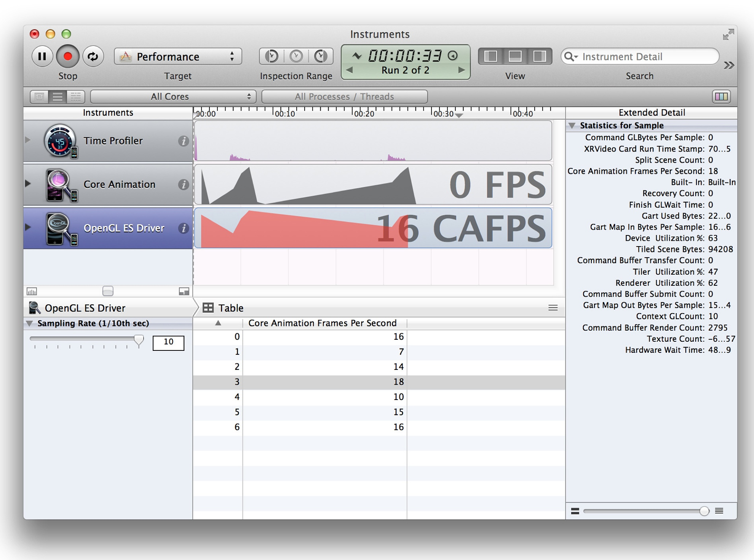Click the library columns icon at right

coord(721,97)
